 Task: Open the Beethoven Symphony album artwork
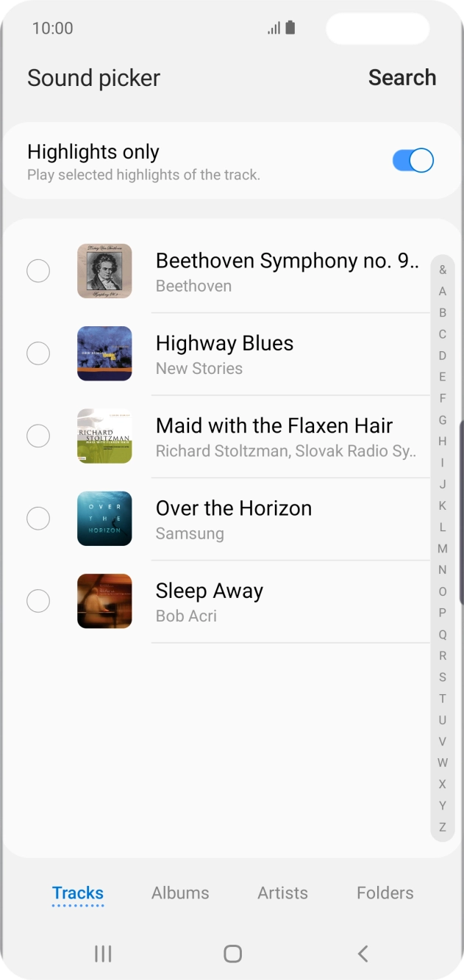(x=104, y=270)
